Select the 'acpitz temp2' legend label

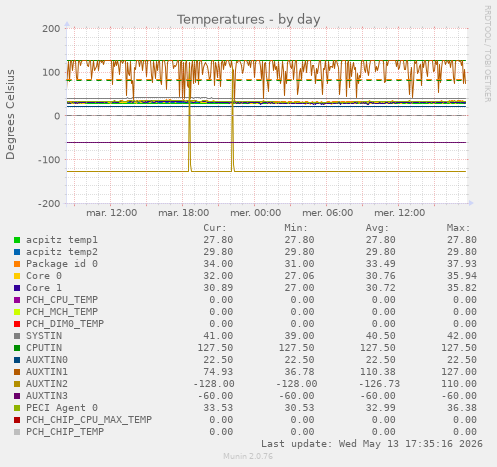(62, 252)
